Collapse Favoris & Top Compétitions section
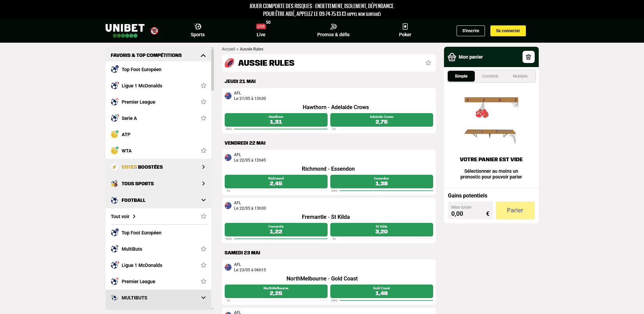 pos(203,55)
